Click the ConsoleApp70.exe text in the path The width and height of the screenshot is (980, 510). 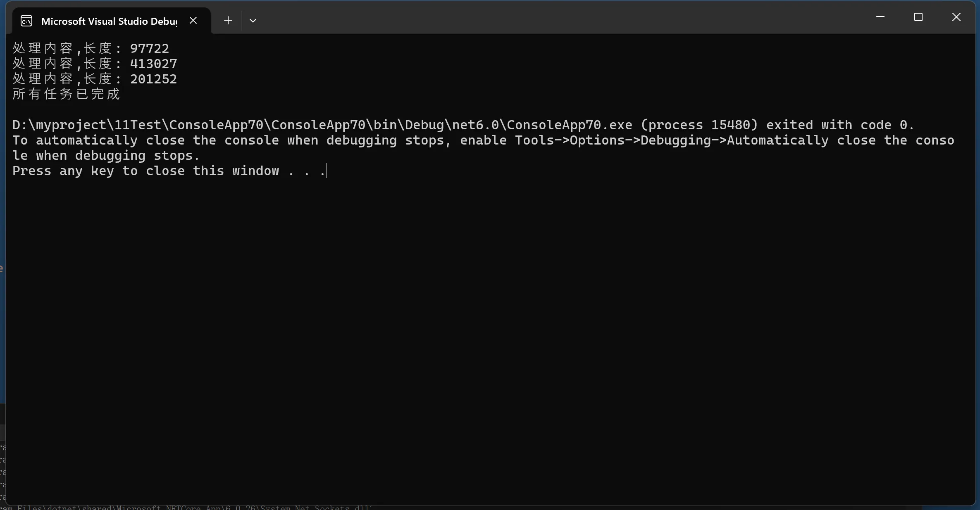point(569,125)
